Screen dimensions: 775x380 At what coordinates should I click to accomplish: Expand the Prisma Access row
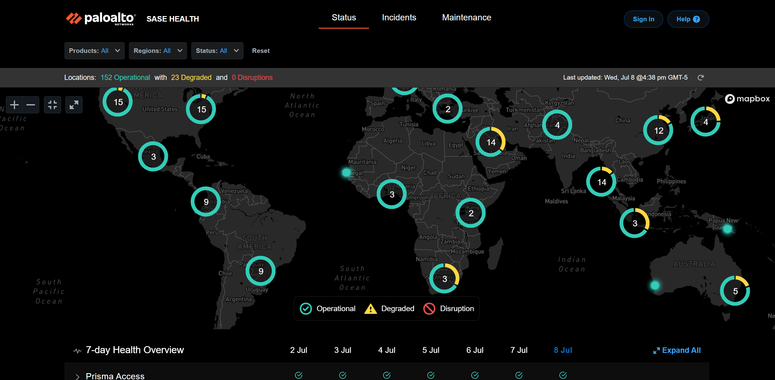pos(77,377)
